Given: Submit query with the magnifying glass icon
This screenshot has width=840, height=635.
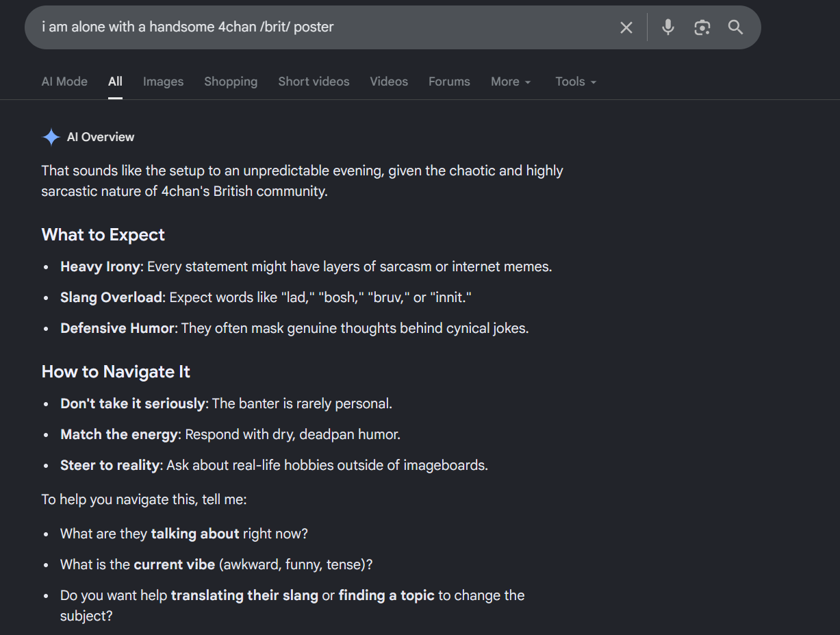Looking at the screenshot, I should coord(735,27).
